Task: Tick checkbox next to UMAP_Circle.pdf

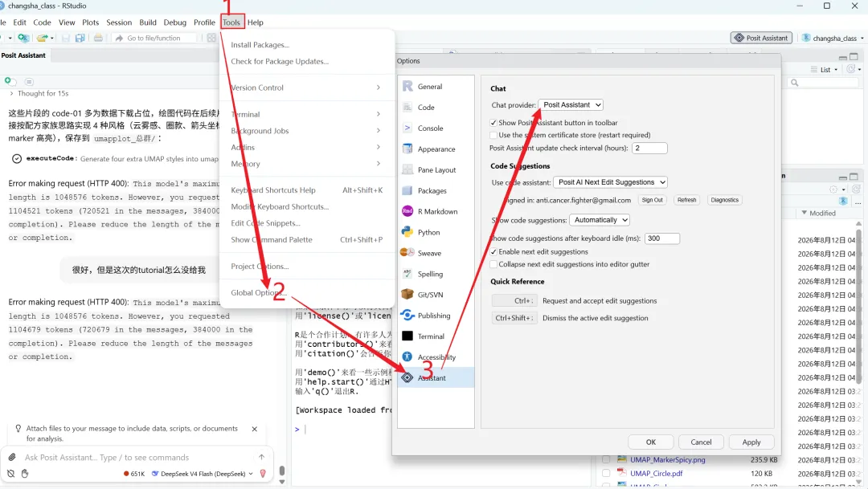Action: coord(606,474)
